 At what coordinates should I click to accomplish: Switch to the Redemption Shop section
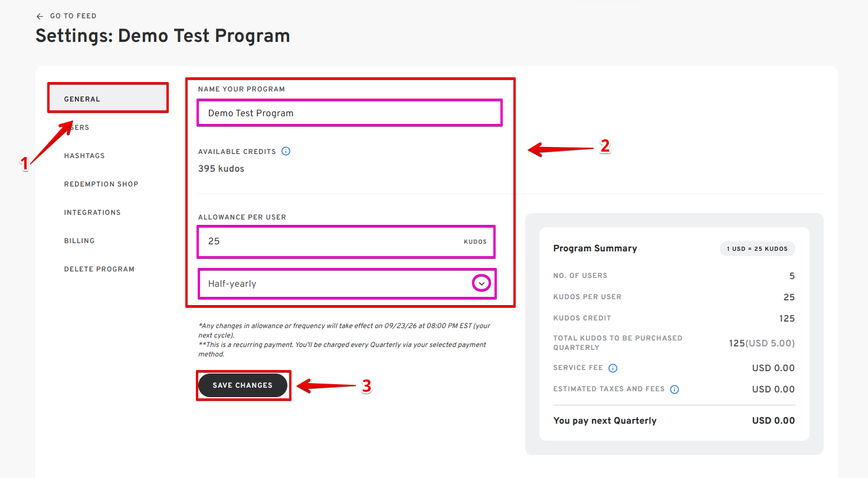click(101, 184)
